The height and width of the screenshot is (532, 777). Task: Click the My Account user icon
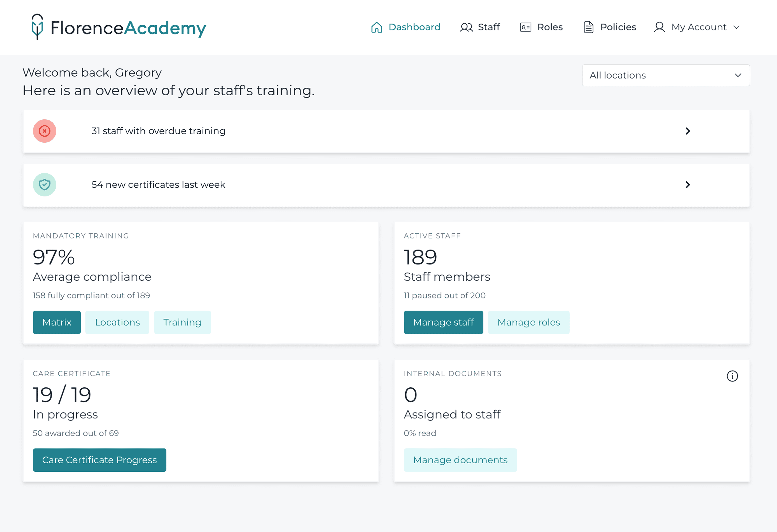(659, 27)
